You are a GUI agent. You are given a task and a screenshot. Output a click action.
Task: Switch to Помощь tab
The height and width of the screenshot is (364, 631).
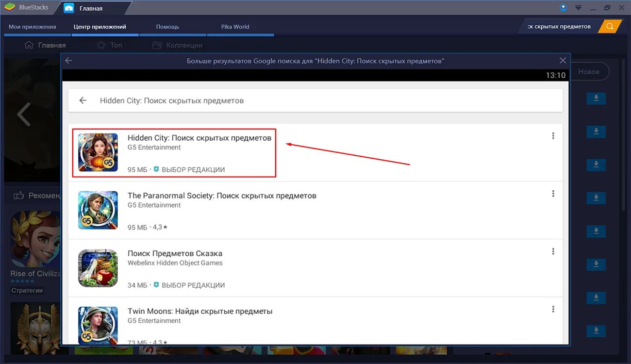(167, 27)
